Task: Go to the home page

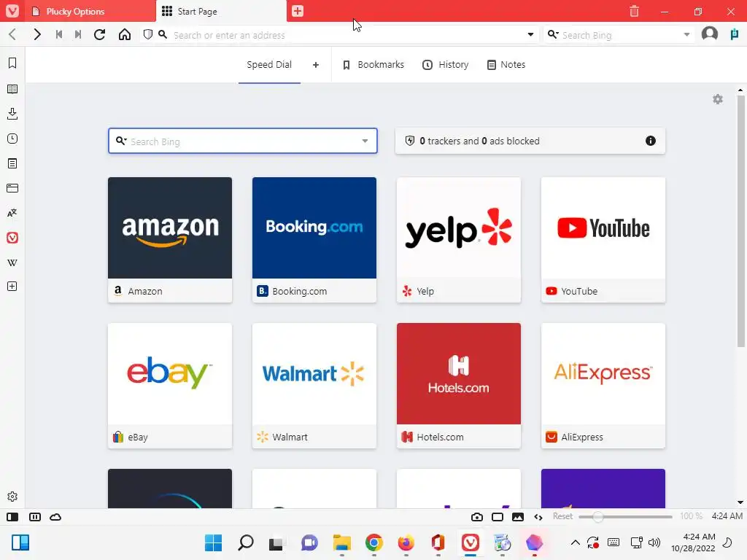Action: coord(125,35)
